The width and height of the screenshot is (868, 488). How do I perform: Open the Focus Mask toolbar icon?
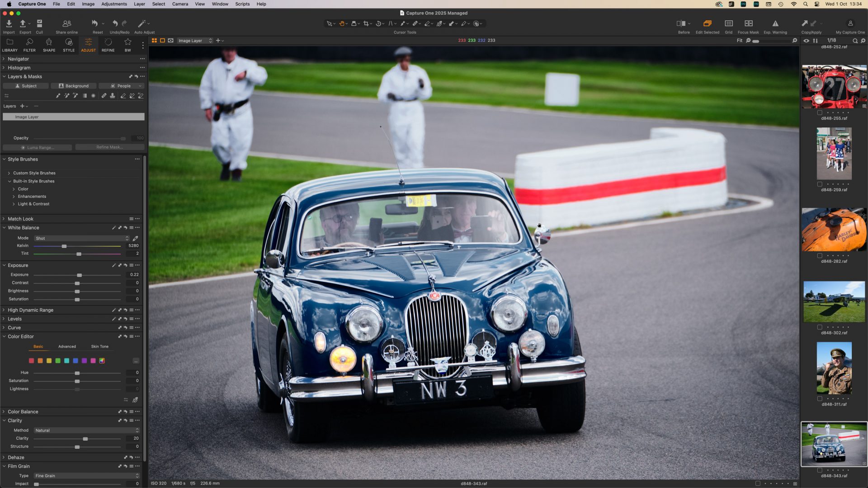pos(749,25)
